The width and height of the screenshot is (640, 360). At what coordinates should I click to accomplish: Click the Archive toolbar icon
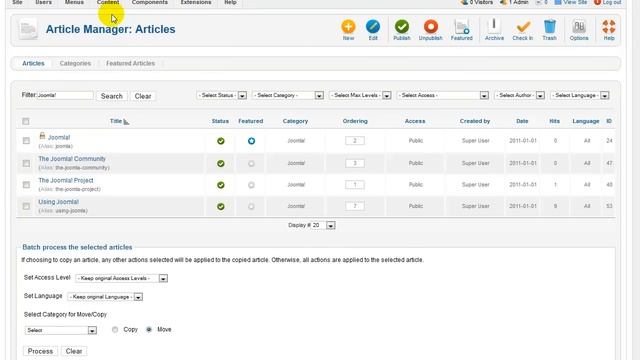[x=494, y=30]
